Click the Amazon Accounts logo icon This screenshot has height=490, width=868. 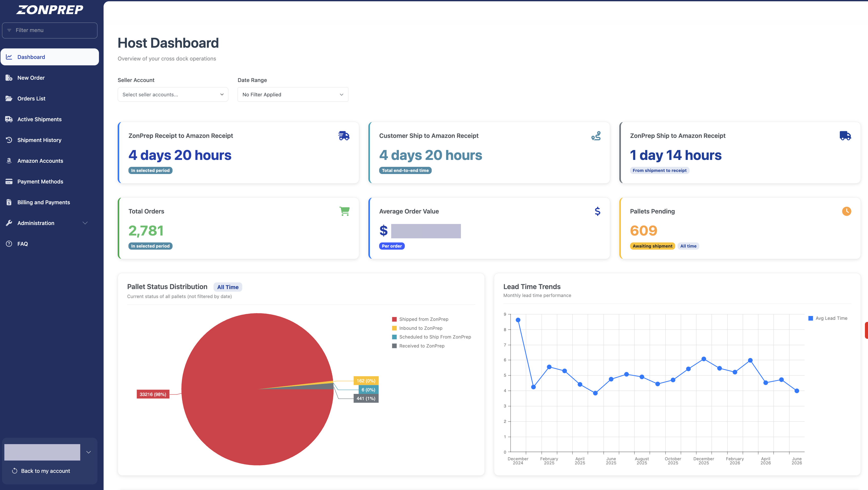[9, 161]
